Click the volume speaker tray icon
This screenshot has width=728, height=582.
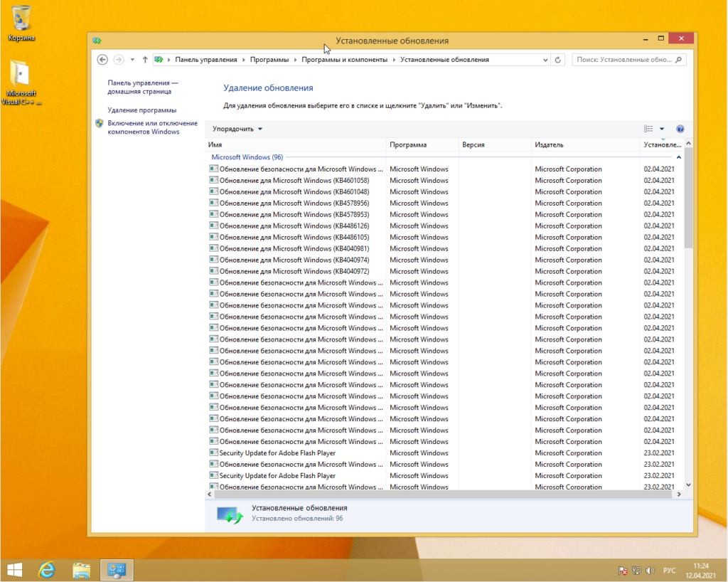pyautogui.click(x=650, y=571)
